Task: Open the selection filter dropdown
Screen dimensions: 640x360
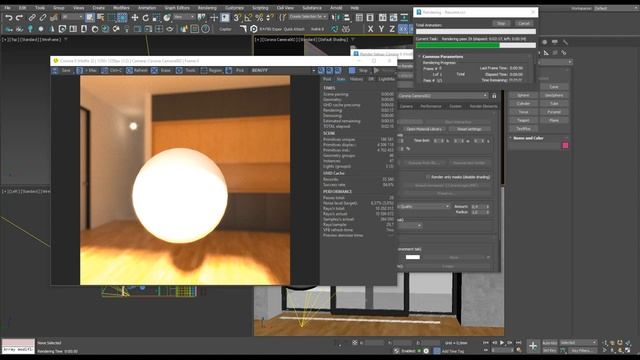Action: point(72,17)
